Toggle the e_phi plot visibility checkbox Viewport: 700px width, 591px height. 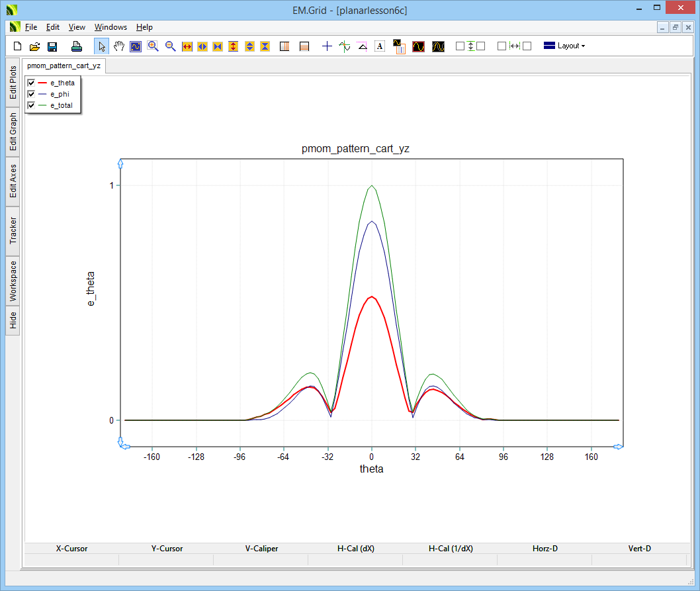[x=31, y=94]
